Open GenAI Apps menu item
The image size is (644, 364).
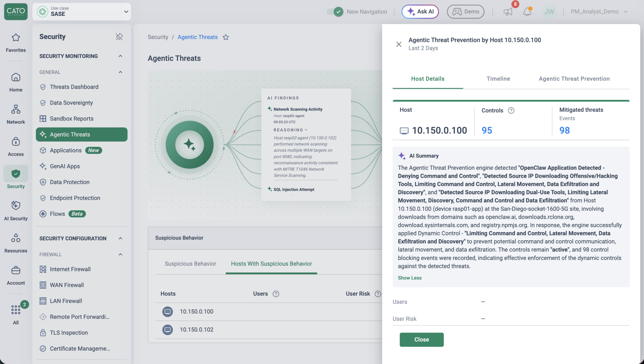point(82,166)
